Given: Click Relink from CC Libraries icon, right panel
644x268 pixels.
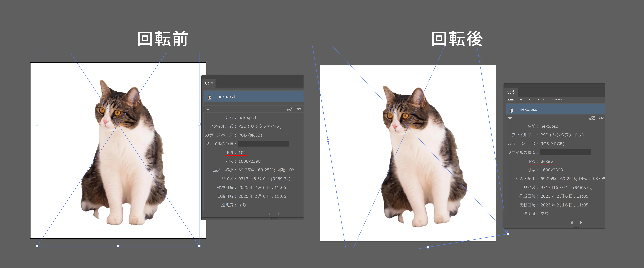Looking at the screenshot, I should click(592, 118).
